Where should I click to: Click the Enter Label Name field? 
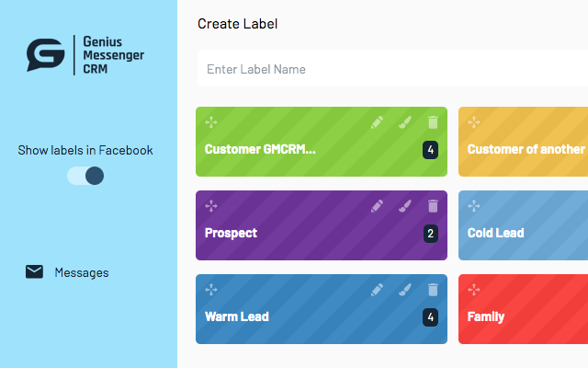tap(392, 69)
